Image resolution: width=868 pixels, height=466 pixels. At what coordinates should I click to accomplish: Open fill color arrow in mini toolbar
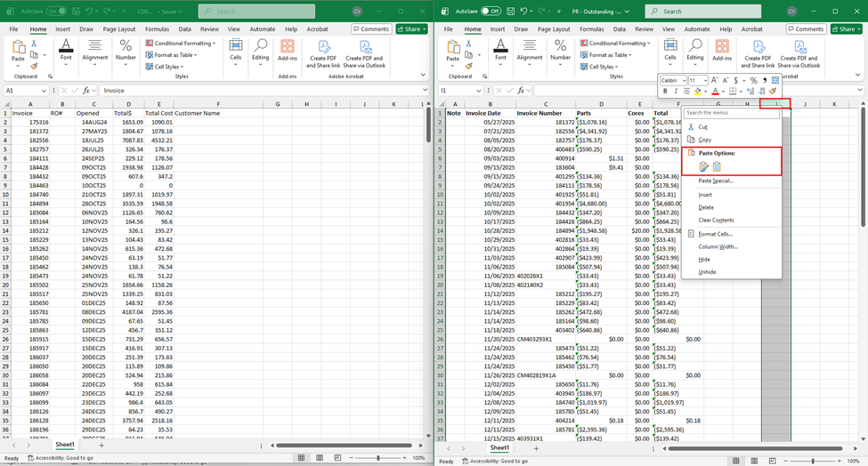(705, 92)
